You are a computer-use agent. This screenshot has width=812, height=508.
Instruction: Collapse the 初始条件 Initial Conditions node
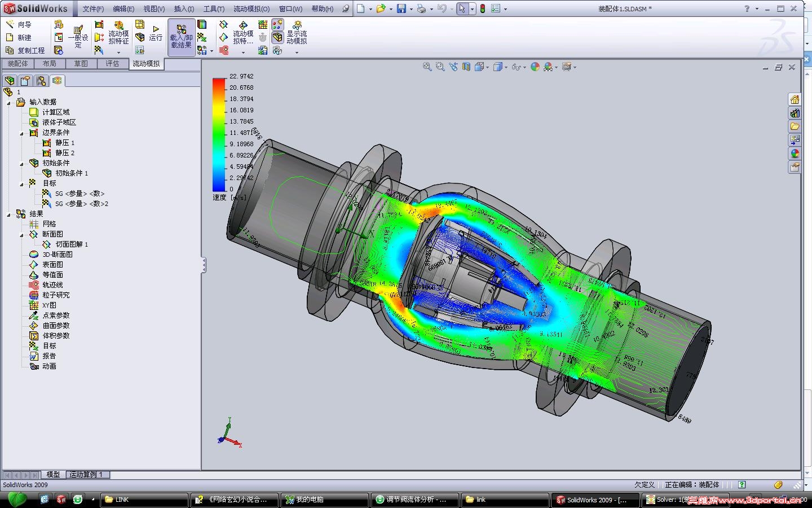pyautogui.click(x=21, y=164)
